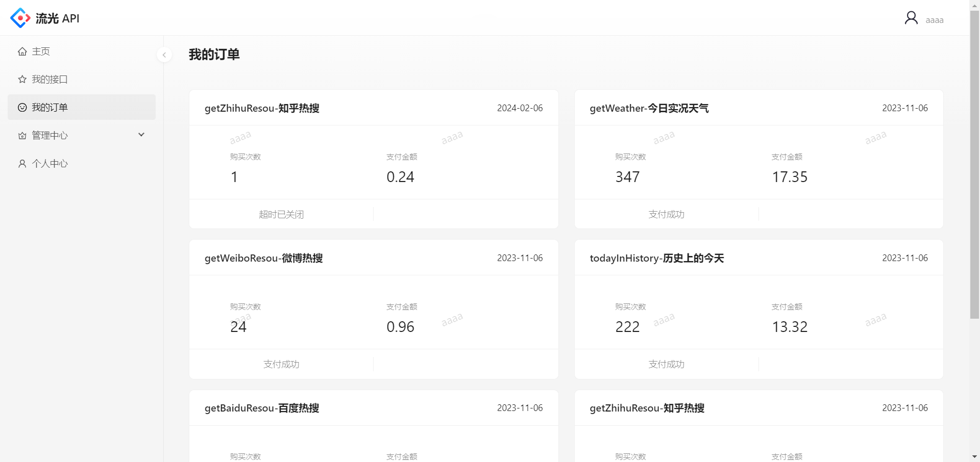The width and height of the screenshot is (980, 462).
Task: Click the aaaa username in header
Action: point(935,20)
